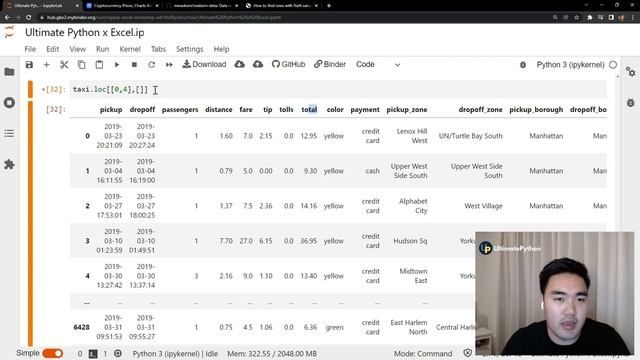Click Mode: Command in the status bar
The height and width of the screenshot is (360, 640).
pos(423,354)
